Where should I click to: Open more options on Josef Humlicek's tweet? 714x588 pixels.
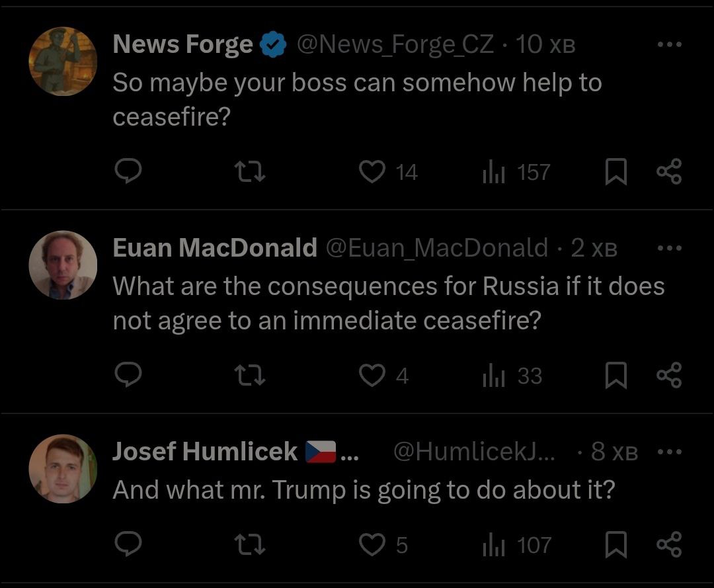[x=669, y=452]
